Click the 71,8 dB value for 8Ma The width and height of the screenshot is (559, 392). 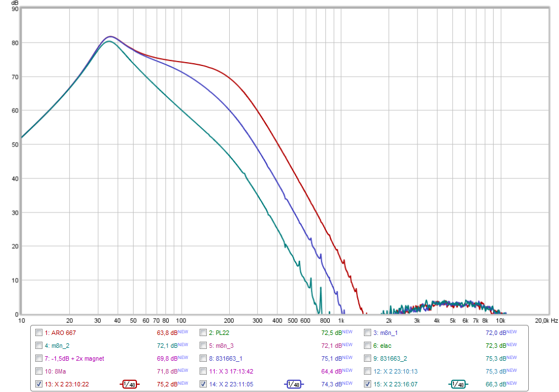click(167, 371)
